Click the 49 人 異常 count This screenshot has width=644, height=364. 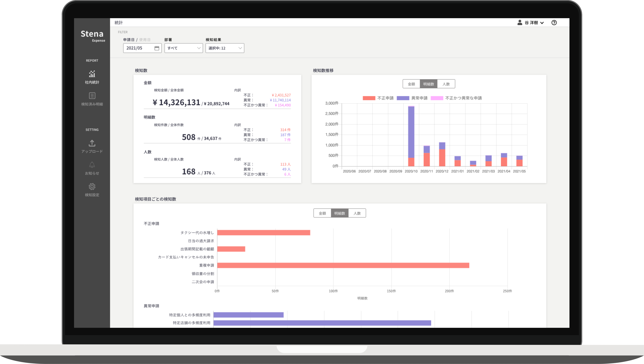coord(286,170)
